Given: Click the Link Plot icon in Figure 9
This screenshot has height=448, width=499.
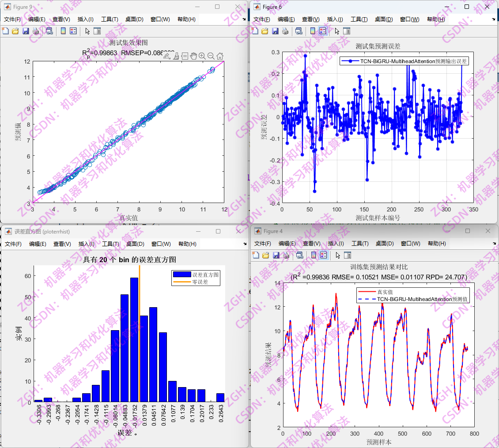Looking at the screenshot, I should coord(49,31).
